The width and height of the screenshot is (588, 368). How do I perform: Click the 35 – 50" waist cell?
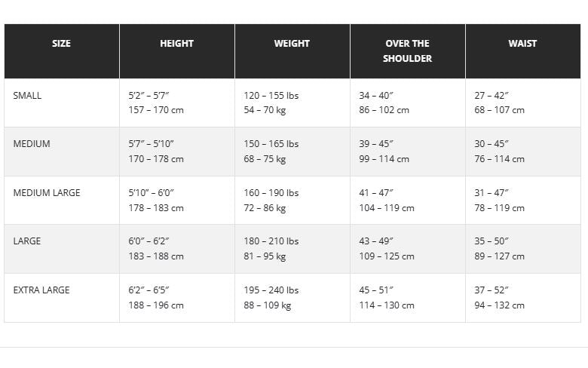click(492, 241)
